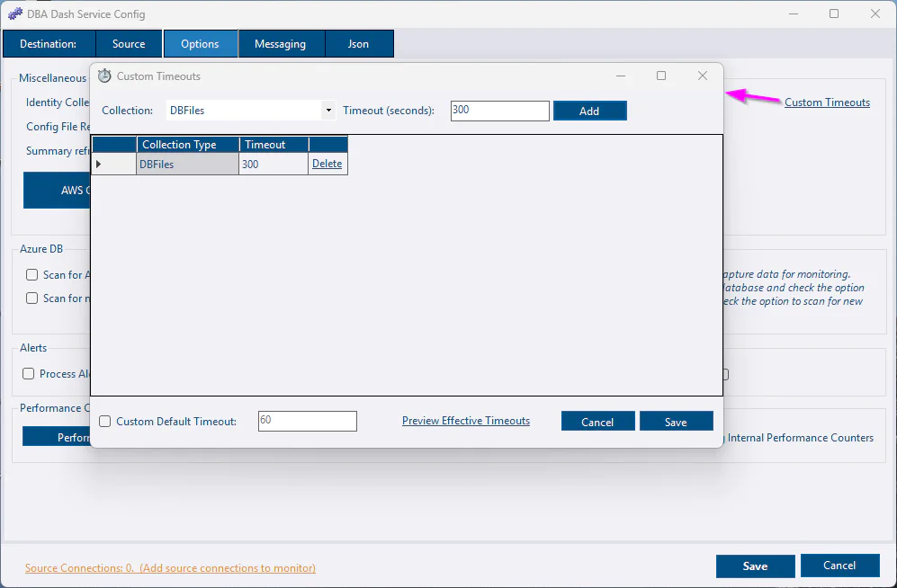Close the Custom Timeouts dialog
The width and height of the screenshot is (897, 588).
(703, 76)
